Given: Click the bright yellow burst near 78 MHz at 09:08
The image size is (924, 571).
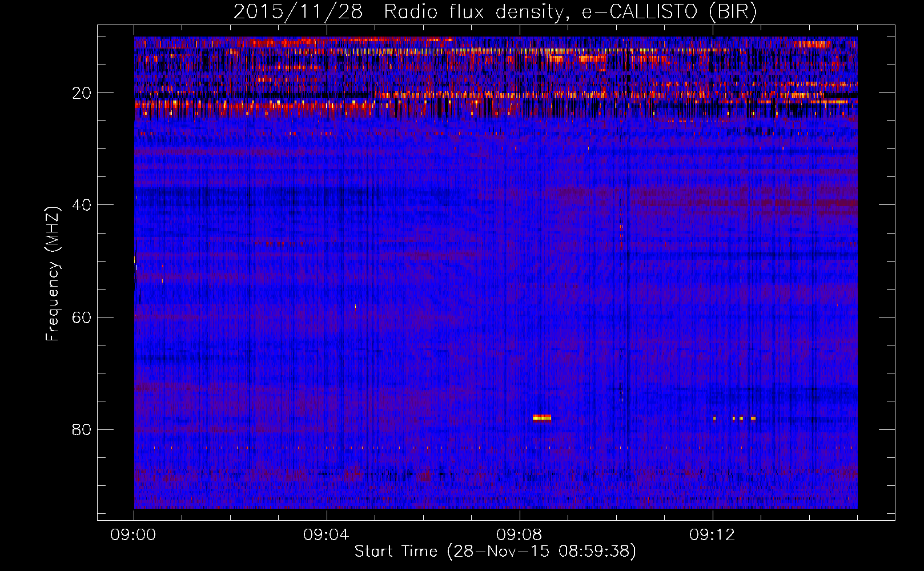Looking at the screenshot, I should pyautogui.click(x=542, y=418).
